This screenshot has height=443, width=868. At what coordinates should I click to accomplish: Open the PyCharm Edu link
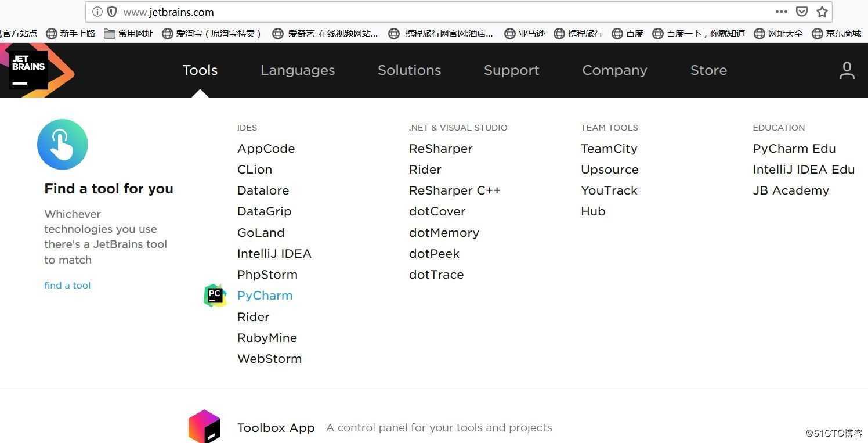(x=794, y=149)
